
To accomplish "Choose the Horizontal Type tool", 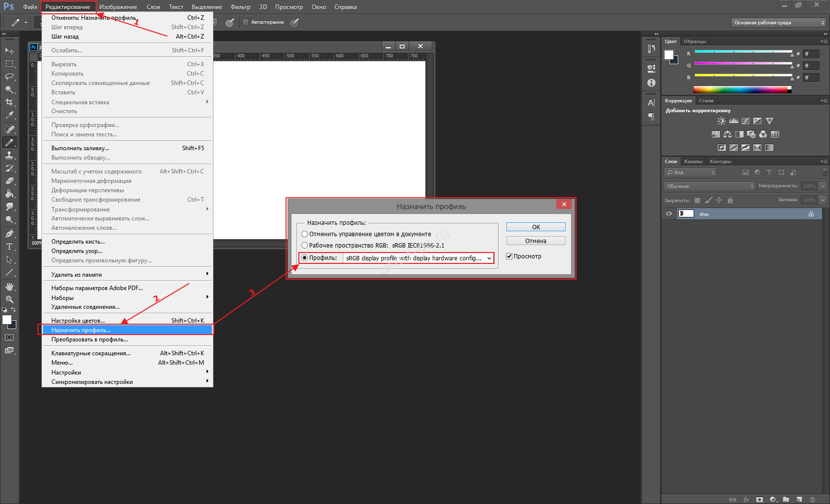I will point(9,247).
